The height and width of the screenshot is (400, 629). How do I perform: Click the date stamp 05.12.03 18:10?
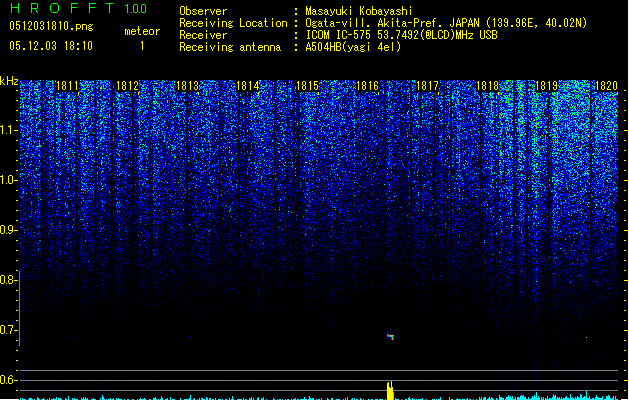tap(51, 46)
